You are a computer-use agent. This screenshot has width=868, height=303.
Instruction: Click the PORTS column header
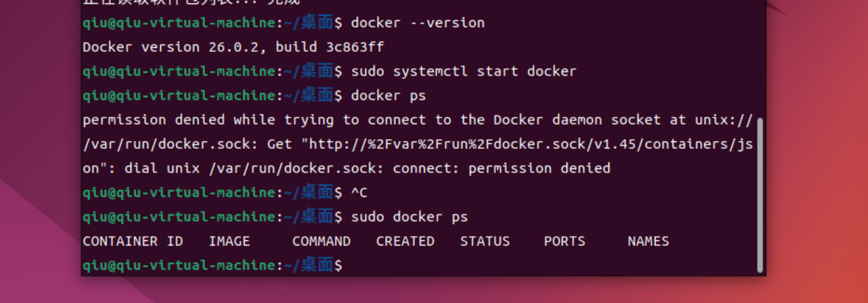pyautogui.click(x=565, y=241)
